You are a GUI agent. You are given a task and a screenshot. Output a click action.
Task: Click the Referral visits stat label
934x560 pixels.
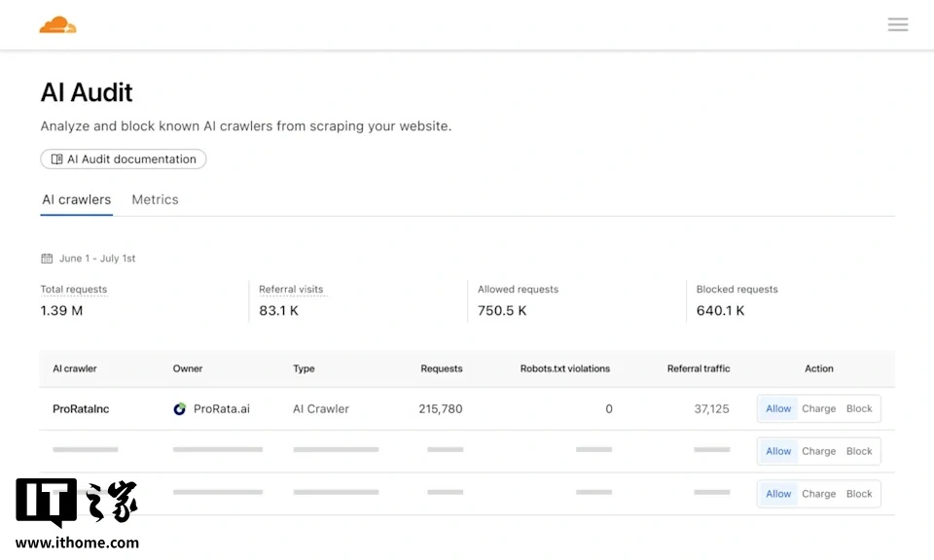click(291, 290)
